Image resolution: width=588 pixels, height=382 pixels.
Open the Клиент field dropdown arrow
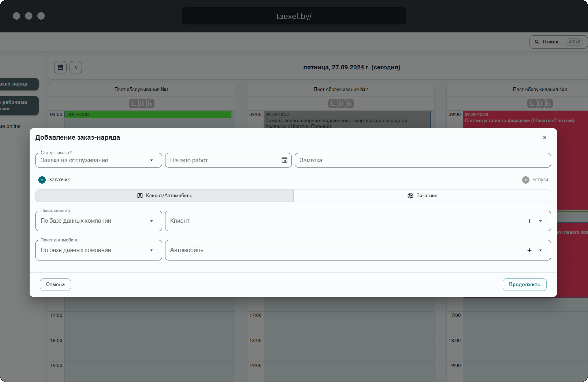coord(540,221)
